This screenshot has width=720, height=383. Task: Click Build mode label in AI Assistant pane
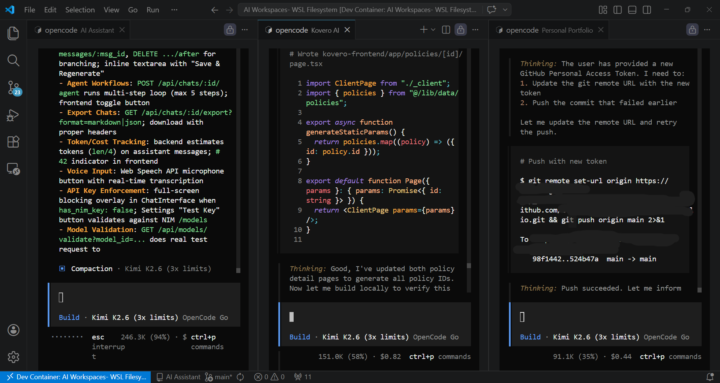69,317
